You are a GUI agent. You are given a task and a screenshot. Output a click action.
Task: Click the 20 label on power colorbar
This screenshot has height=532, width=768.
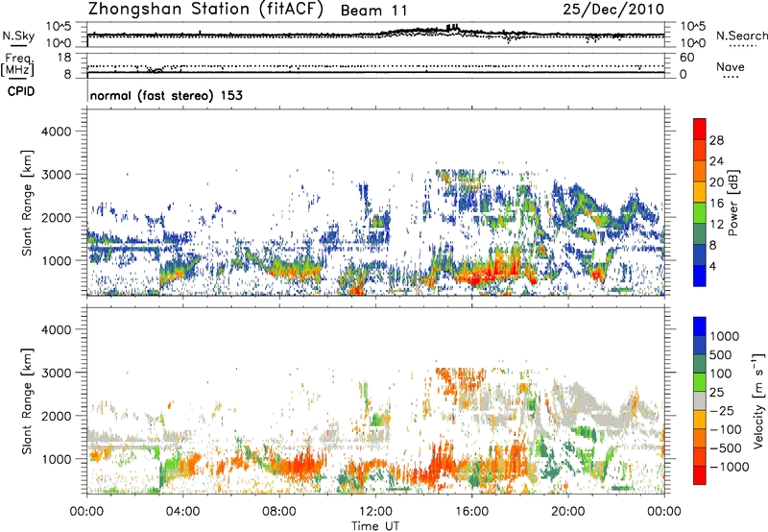pos(716,182)
